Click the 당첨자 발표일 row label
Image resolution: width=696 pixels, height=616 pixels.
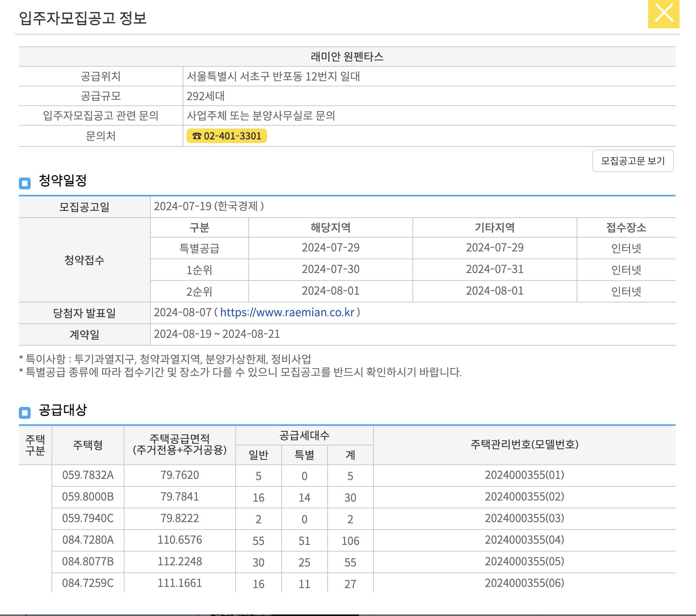(x=84, y=313)
